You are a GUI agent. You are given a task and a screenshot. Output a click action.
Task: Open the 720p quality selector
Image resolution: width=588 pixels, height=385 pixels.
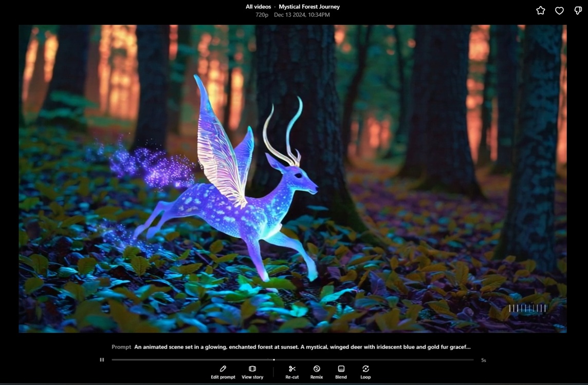(262, 15)
